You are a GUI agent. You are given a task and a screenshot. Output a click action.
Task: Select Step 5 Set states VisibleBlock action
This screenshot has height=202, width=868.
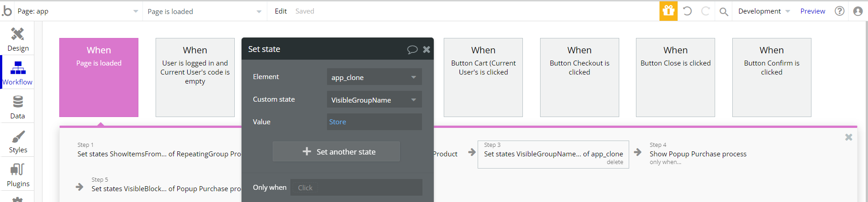pos(166,185)
